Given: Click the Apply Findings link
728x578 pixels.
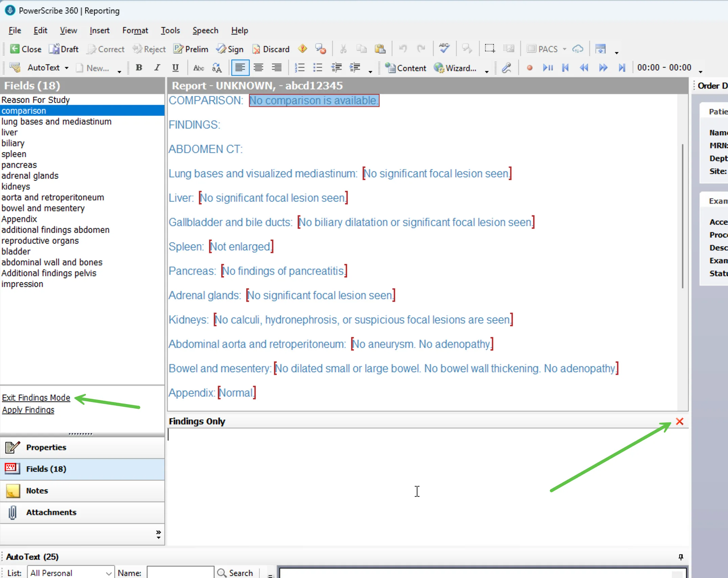Looking at the screenshot, I should tap(28, 410).
